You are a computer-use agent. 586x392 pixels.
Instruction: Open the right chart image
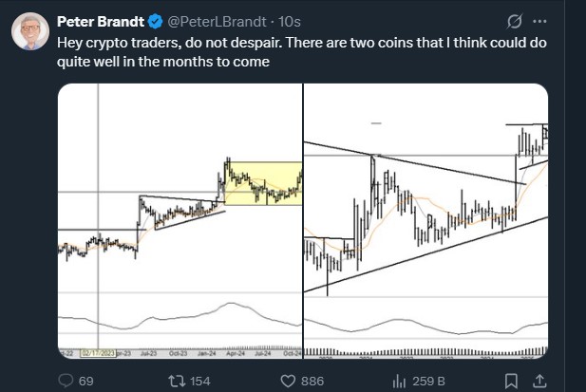point(425,219)
